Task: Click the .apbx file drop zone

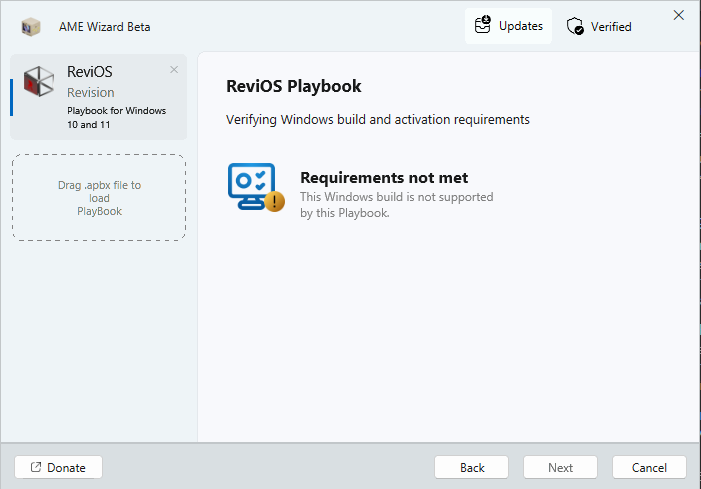Action: click(x=99, y=197)
